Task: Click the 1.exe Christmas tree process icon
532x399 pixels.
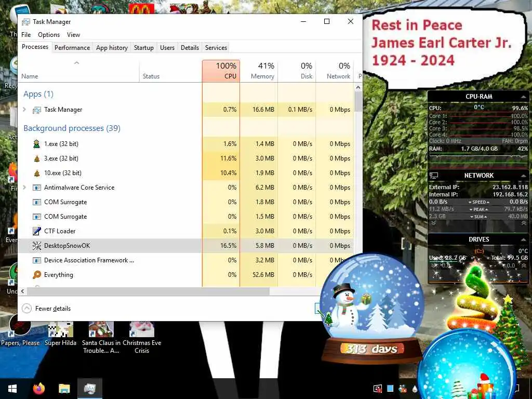Action: click(37, 144)
